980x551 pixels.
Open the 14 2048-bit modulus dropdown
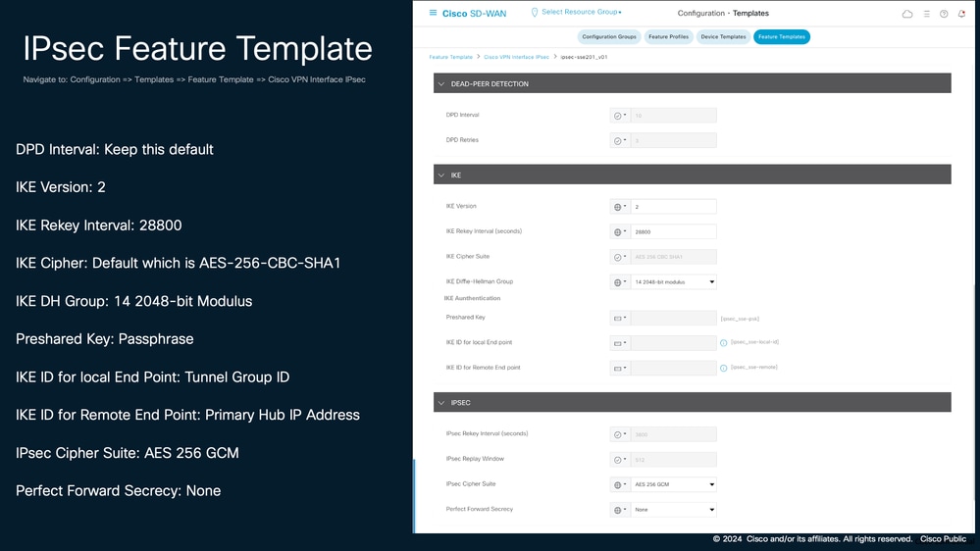point(674,282)
